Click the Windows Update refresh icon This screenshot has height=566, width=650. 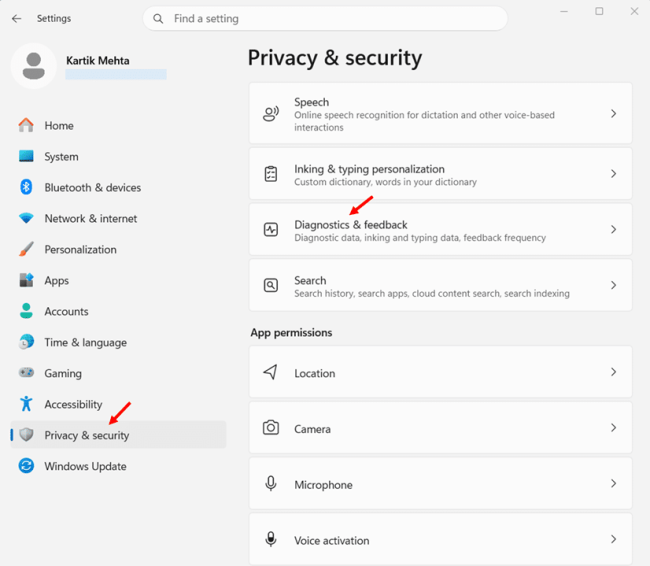pos(26,466)
